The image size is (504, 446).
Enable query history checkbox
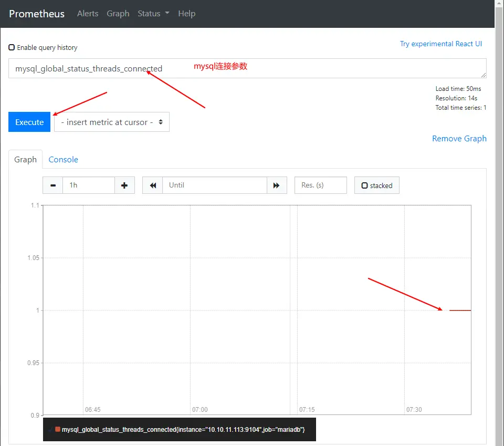click(12, 48)
